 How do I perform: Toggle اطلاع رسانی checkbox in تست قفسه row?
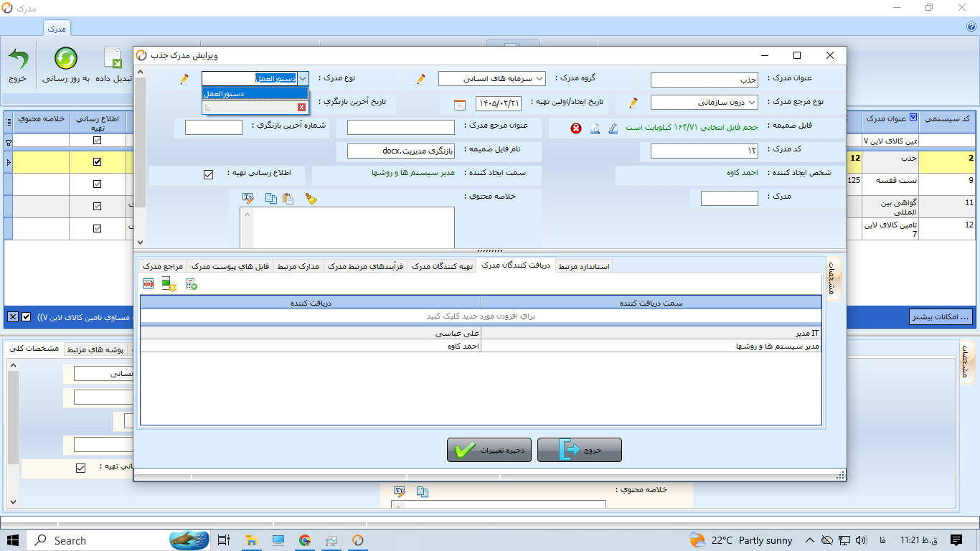(x=98, y=184)
